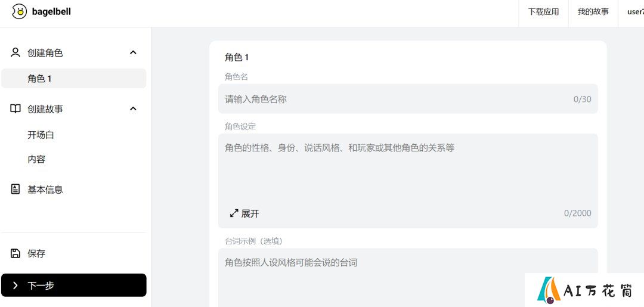This screenshot has width=644, height=307.
Task: Open 我的故事 in the top navigation
Action: [593, 12]
